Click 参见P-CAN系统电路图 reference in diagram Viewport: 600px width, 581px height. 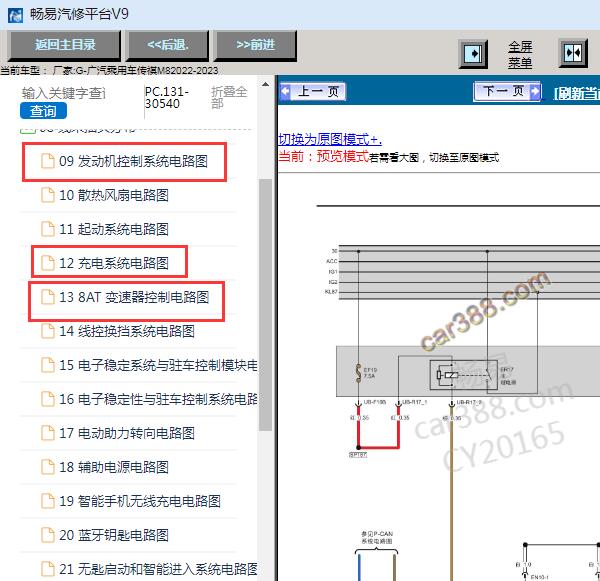(x=377, y=537)
